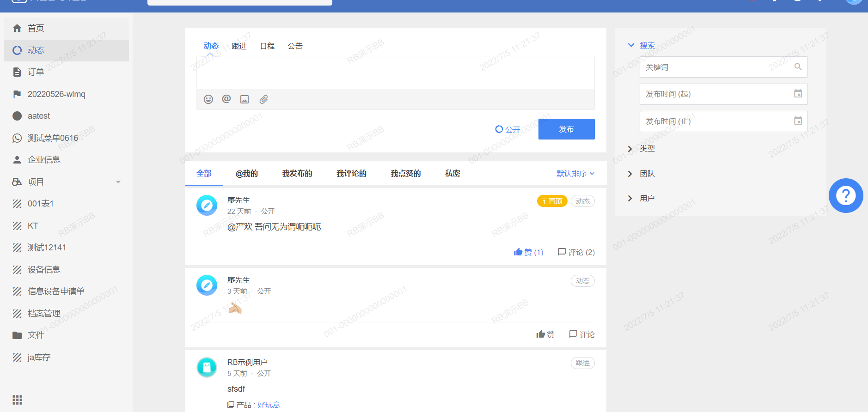The image size is (868, 412).
Task: Open the apps grid icon at sidebar bottom
Action: pyautogui.click(x=17, y=400)
